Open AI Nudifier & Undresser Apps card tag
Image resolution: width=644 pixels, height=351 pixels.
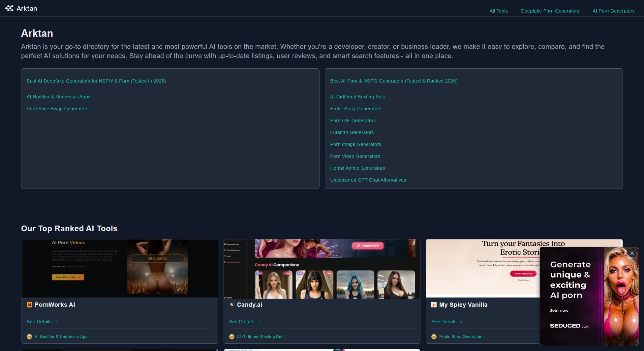coord(62,337)
